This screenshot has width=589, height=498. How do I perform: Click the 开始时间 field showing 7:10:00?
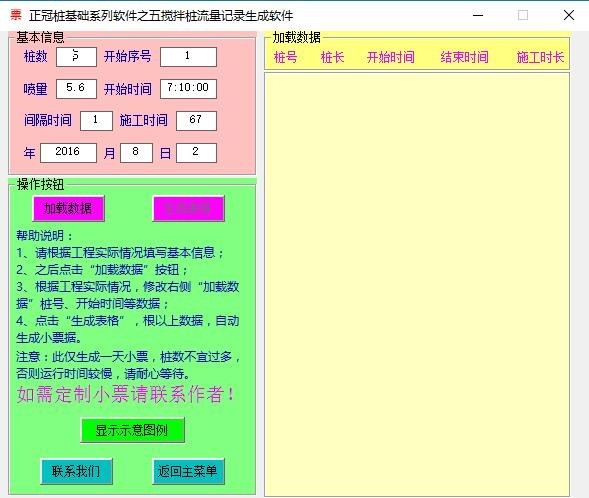tap(188, 89)
